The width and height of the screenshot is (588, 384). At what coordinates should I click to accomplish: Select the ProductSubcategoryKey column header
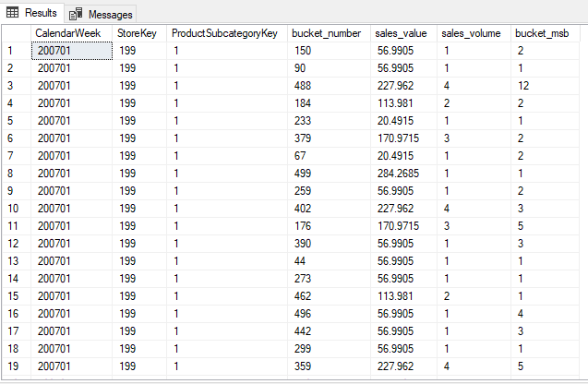coord(227,33)
